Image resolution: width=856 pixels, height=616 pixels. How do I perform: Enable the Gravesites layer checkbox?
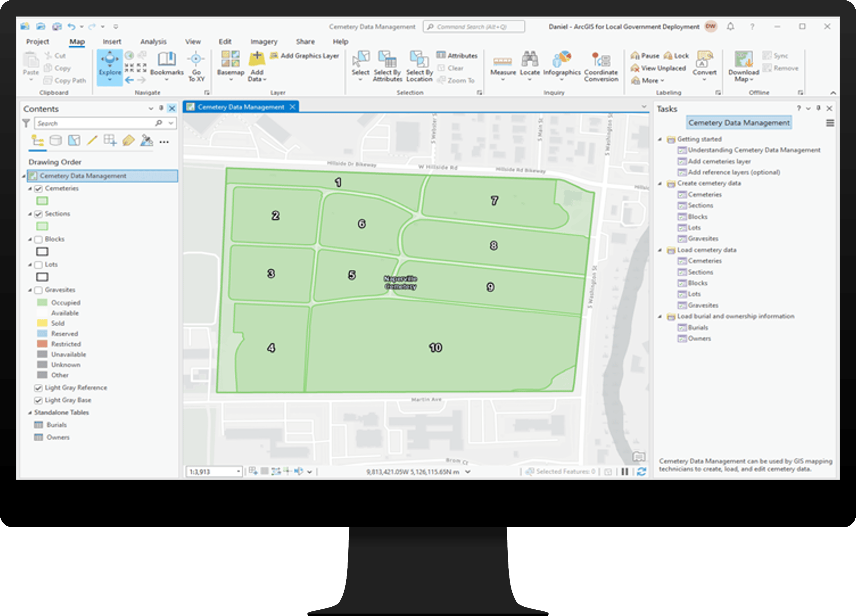coord(38,290)
